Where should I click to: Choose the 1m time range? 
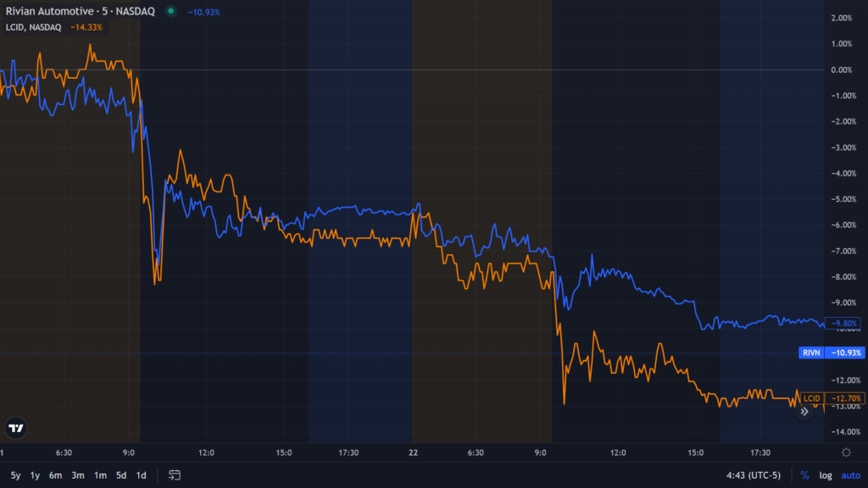[x=100, y=475]
